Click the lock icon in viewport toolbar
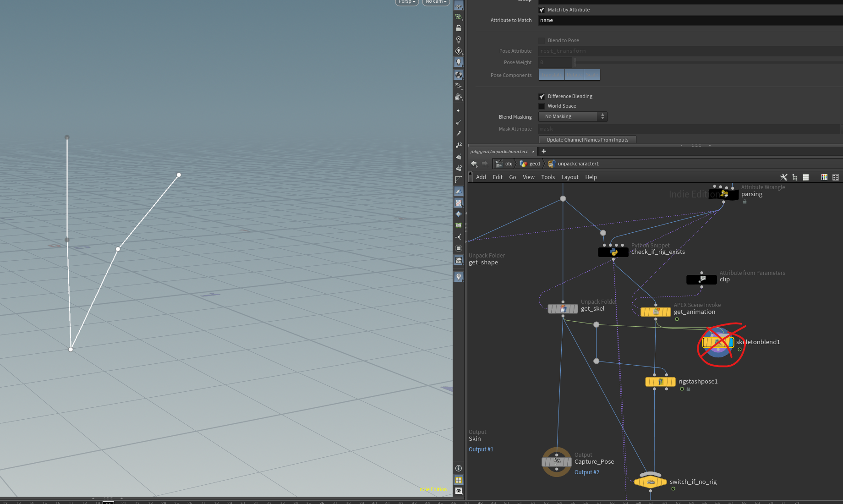Image resolution: width=843 pixels, height=504 pixels. pos(458,28)
